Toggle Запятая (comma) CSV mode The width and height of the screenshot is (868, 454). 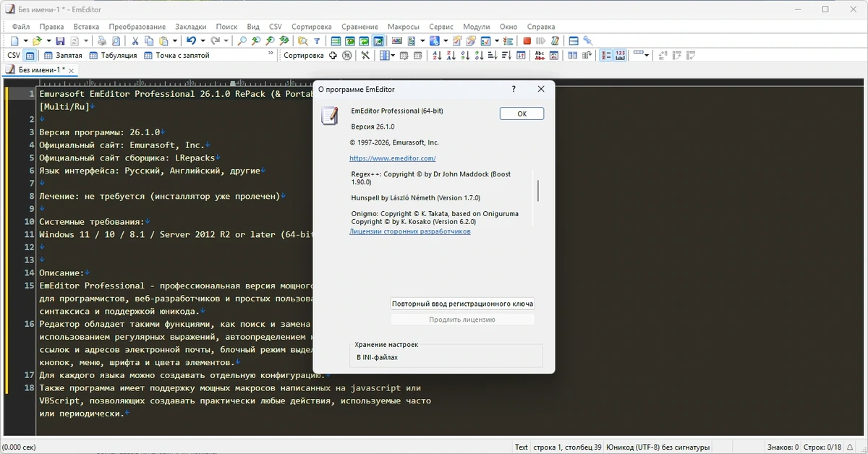coord(63,56)
